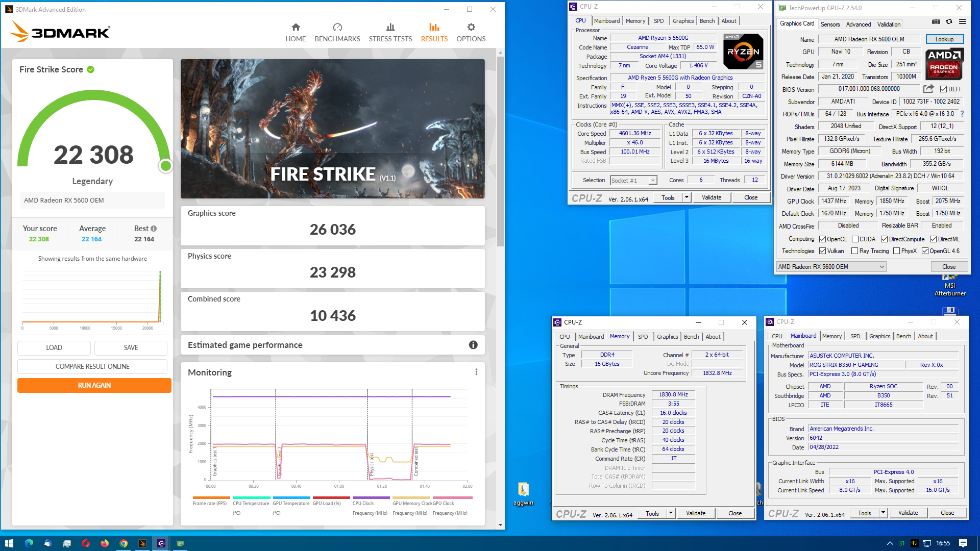Open Windows Start menu
Screen dimensions: 980x551
click(9, 543)
